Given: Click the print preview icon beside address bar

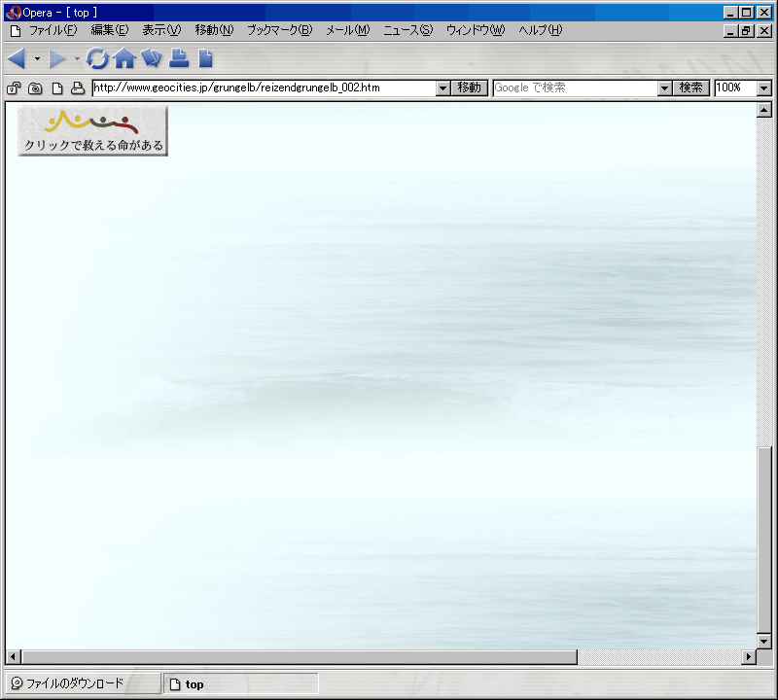Looking at the screenshot, I should pos(78,88).
